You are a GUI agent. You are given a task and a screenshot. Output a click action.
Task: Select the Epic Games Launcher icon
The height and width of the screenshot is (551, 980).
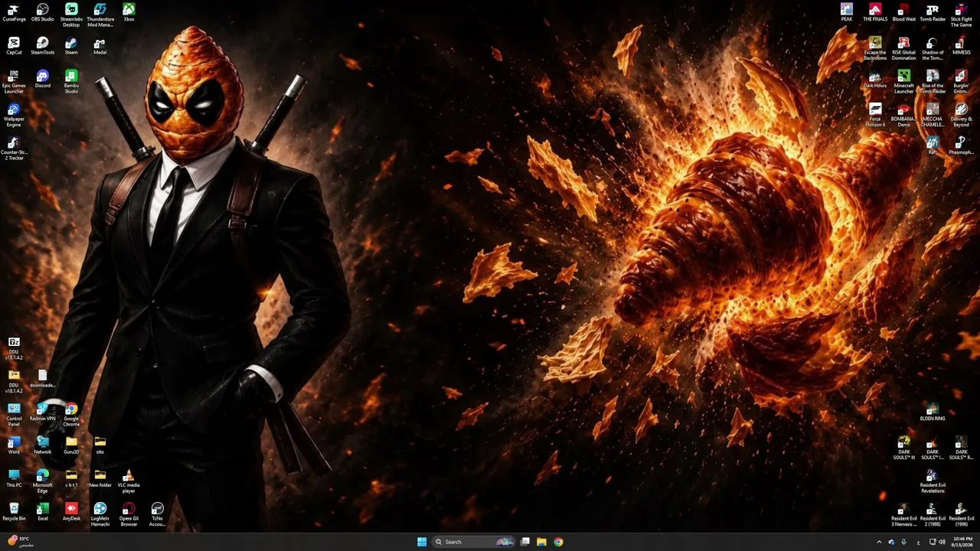pyautogui.click(x=14, y=82)
